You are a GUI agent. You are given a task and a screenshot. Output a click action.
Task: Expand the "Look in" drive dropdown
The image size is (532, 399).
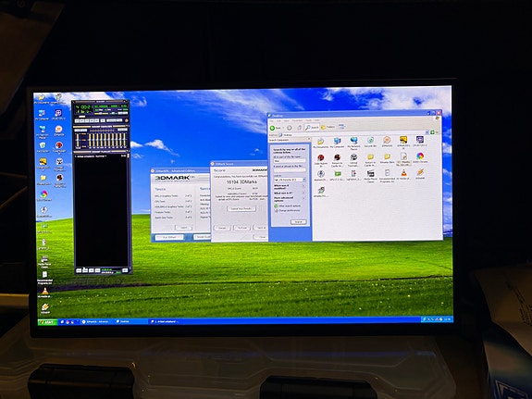point(290,180)
